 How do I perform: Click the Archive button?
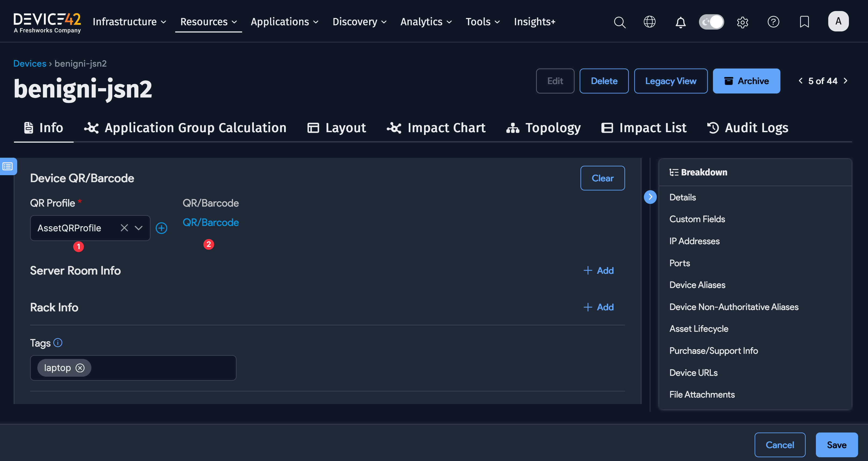(746, 81)
